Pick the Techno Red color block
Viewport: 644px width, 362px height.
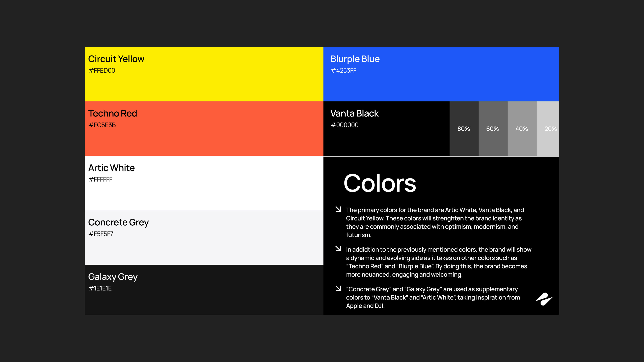coord(204,128)
